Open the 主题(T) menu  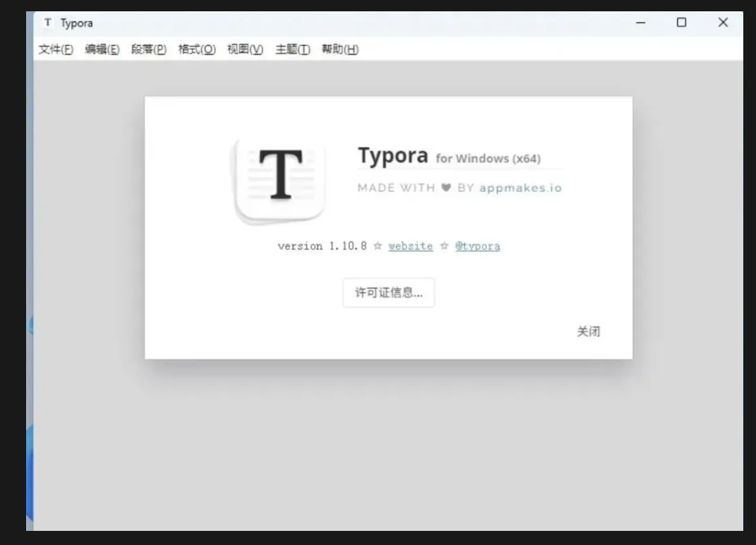point(293,49)
